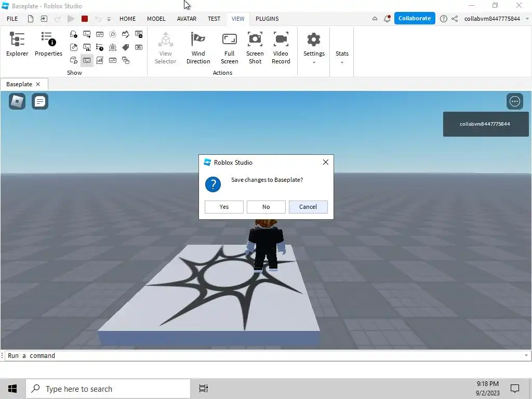Open the three-dots more menu in viewport
This screenshot has width=532, height=399.
515,101
